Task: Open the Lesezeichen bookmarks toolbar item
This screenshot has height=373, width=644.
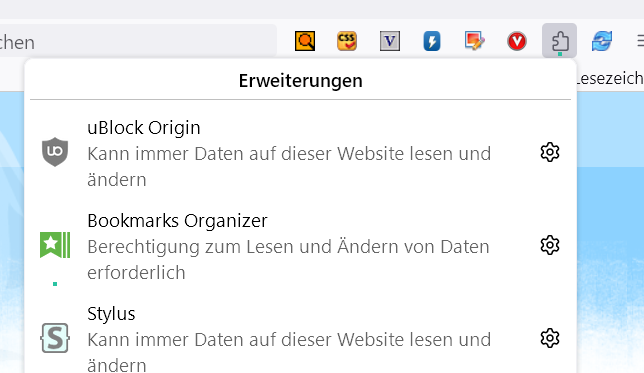Action: click(x=610, y=78)
